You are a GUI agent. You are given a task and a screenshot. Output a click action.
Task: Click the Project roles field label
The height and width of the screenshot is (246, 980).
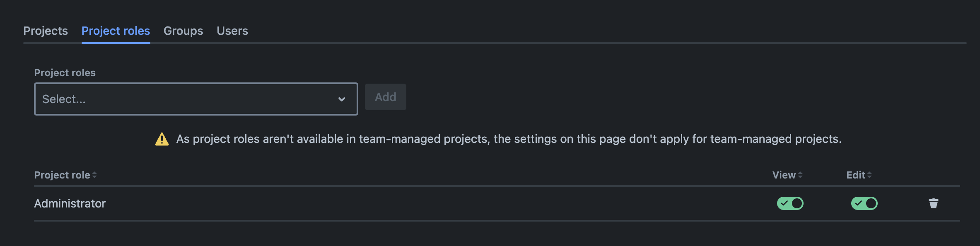click(x=65, y=73)
